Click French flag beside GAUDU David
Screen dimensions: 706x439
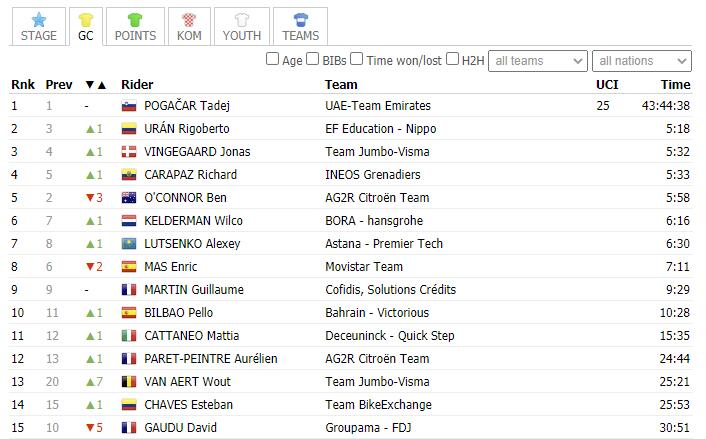[x=129, y=428]
